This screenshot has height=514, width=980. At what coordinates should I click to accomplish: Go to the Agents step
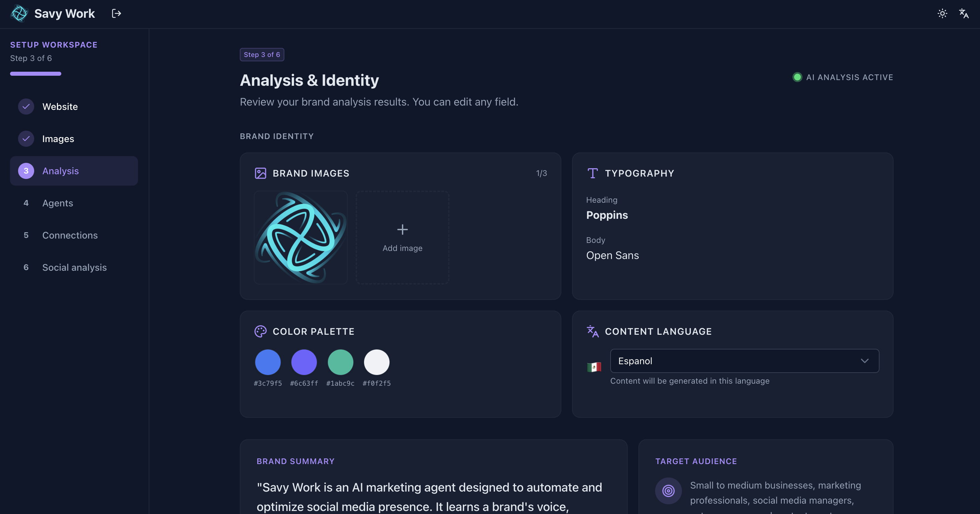click(x=58, y=203)
